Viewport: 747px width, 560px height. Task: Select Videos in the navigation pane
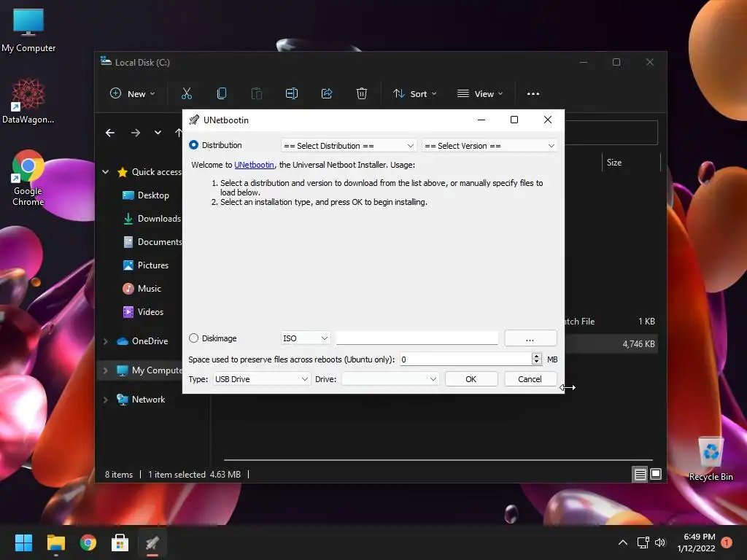point(143,312)
